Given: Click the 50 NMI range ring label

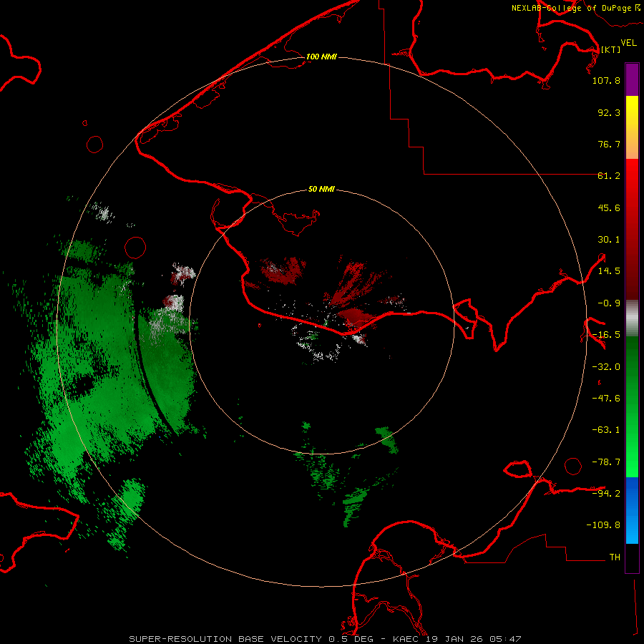Looking at the screenshot, I should [x=321, y=190].
